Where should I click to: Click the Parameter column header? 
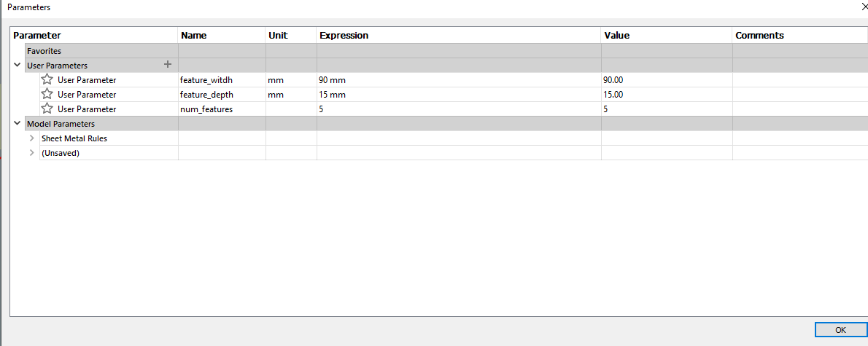95,36
